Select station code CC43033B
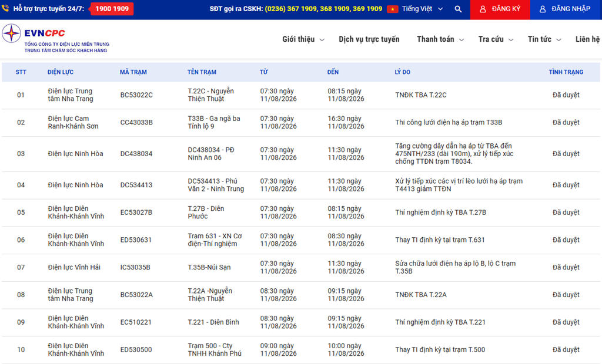The width and height of the screenshot is (602, 364). tap(136, 123)
